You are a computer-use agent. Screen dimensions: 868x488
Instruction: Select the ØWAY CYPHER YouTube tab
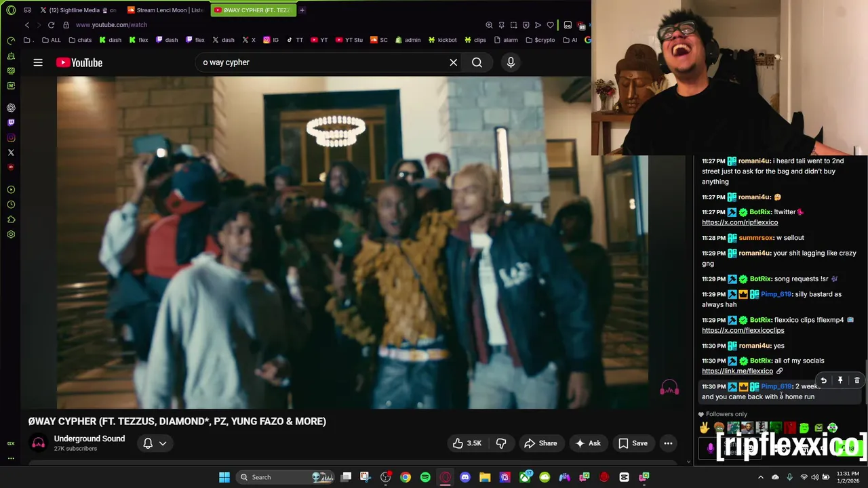(252, 10)
